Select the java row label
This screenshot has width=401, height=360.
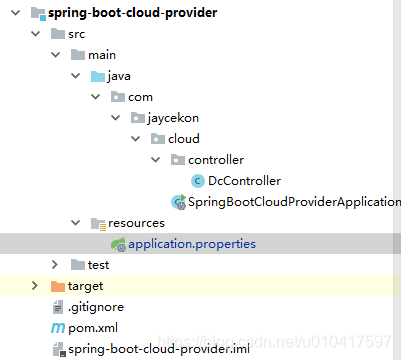click(119, 76)
